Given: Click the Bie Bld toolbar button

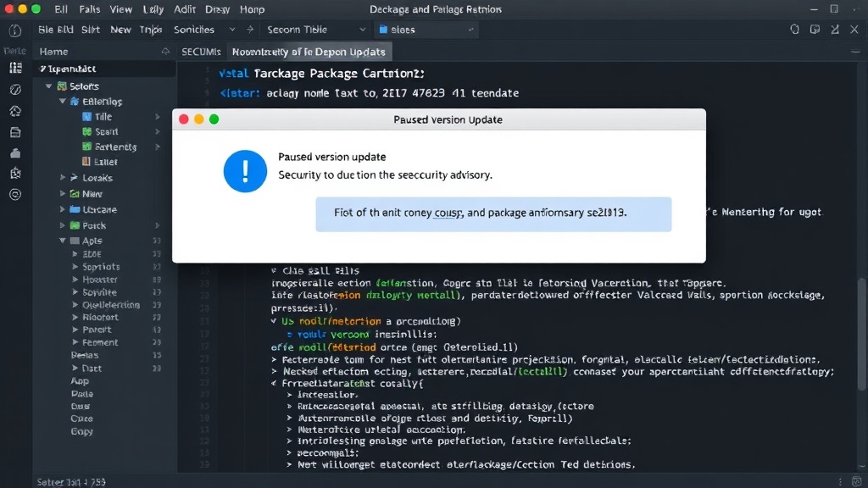Looking at the screenshot, I should coord(55,30).
